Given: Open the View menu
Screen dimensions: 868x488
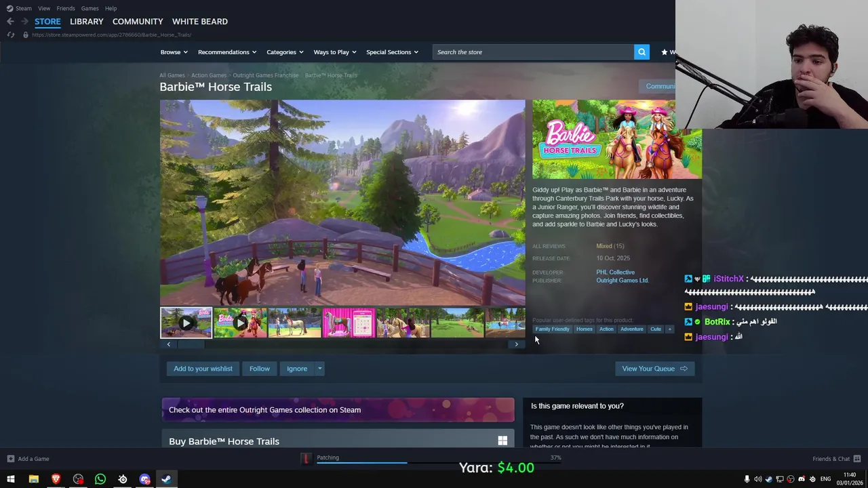Looking at the screenshot, I should pos(44,8).
